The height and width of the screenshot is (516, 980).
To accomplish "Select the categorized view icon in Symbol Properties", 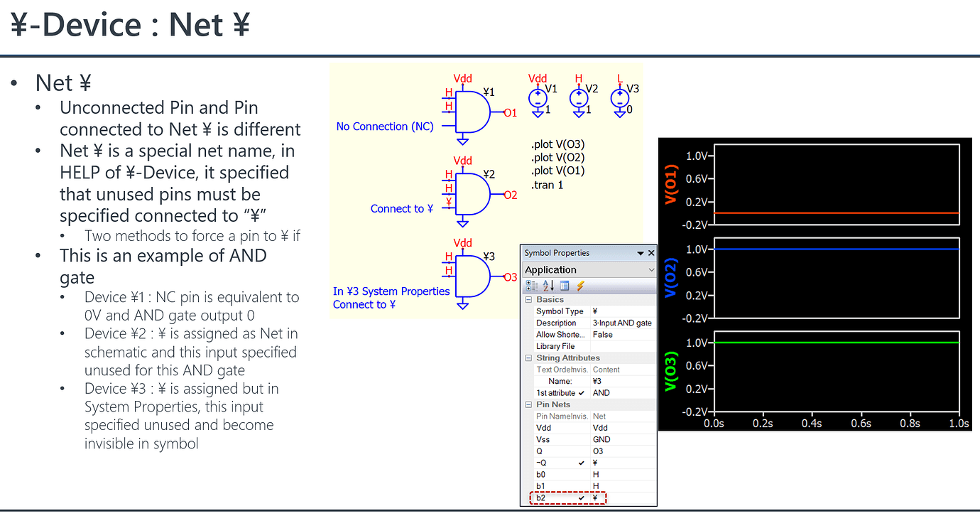I will [x=531, y=285].
